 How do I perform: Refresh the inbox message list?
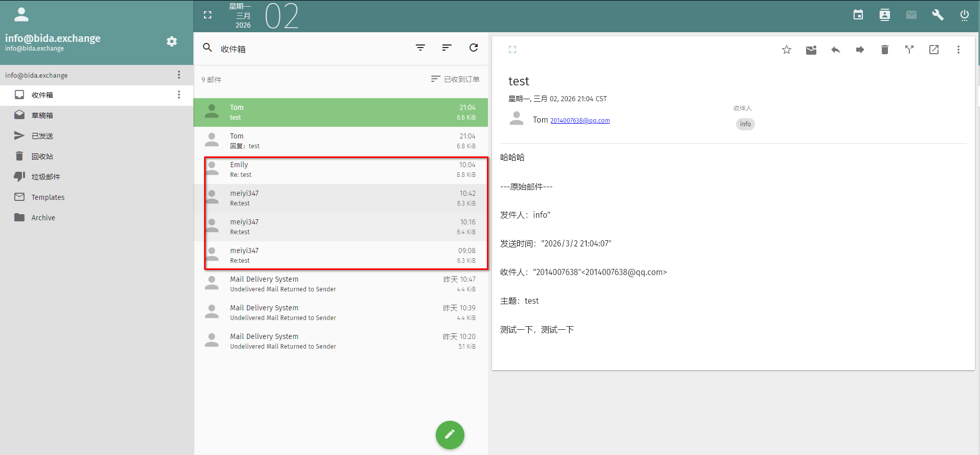474,48
